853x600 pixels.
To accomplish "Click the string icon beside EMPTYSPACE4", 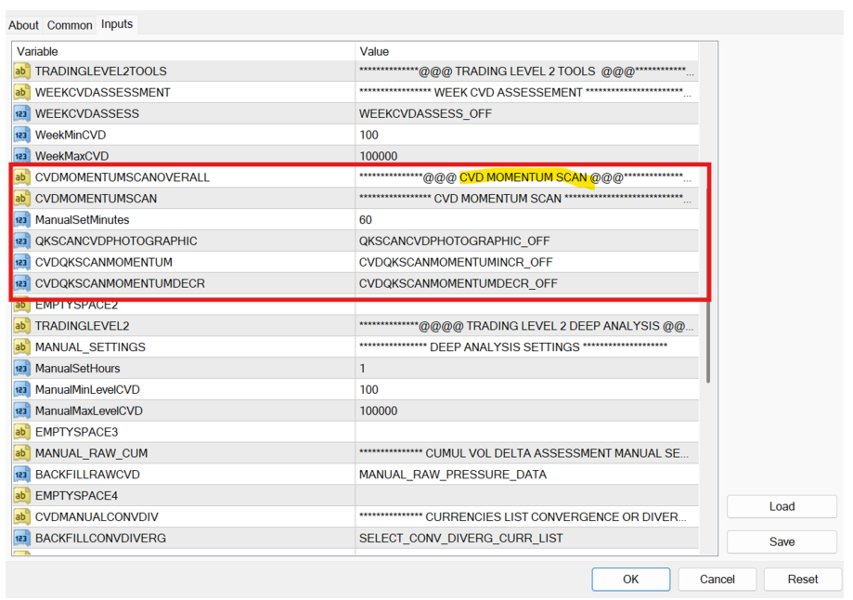I will coord(21,496).
